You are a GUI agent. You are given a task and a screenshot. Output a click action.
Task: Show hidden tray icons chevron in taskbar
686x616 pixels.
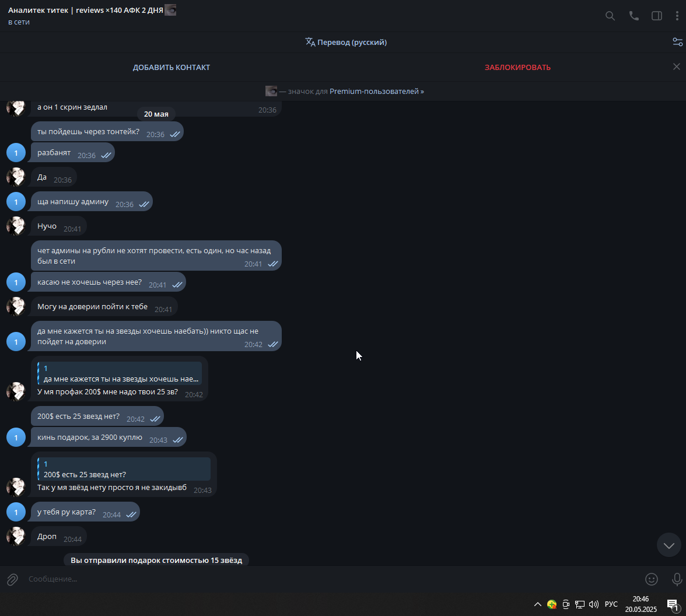pos(538,604)
